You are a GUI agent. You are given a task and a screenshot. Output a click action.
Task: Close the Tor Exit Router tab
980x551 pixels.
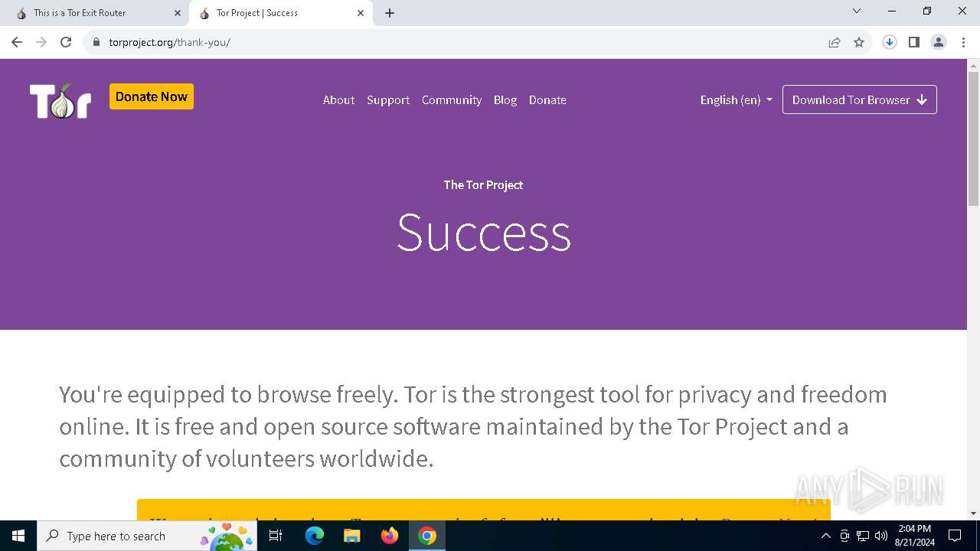[178, 13]
